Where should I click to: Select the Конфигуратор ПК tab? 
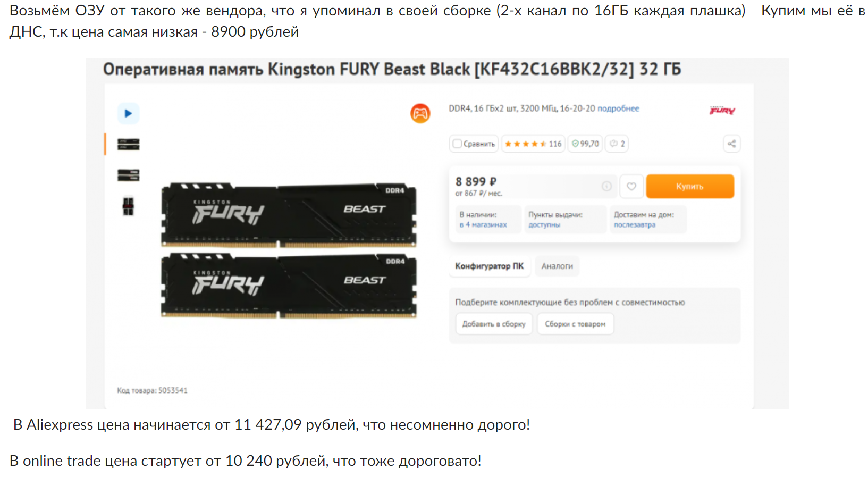489,266
